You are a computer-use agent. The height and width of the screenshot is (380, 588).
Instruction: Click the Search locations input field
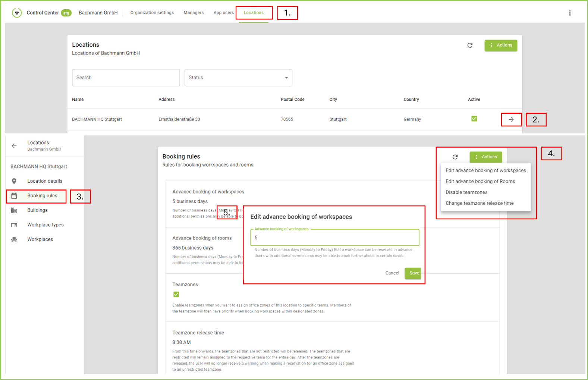pyautogui.click(x=126, y=78)
